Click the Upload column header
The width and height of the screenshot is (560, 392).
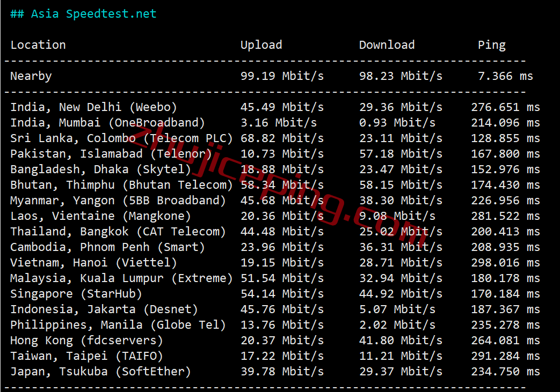click(261, 45)
